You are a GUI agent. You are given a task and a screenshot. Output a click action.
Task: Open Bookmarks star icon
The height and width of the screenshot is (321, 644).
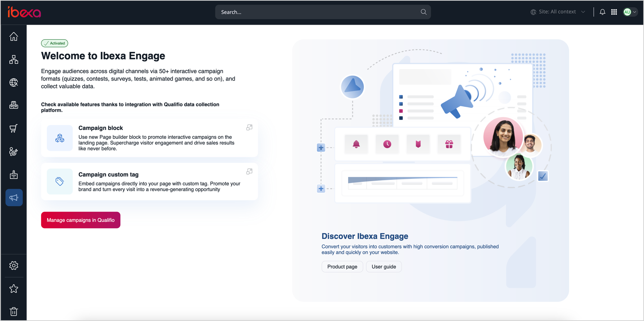[14, 289]
